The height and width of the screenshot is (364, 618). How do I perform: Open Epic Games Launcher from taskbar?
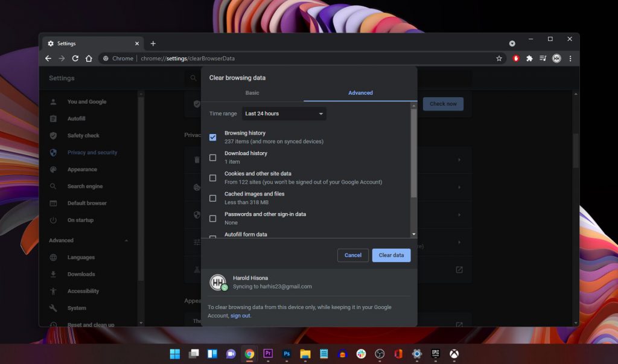pos(436,353)
